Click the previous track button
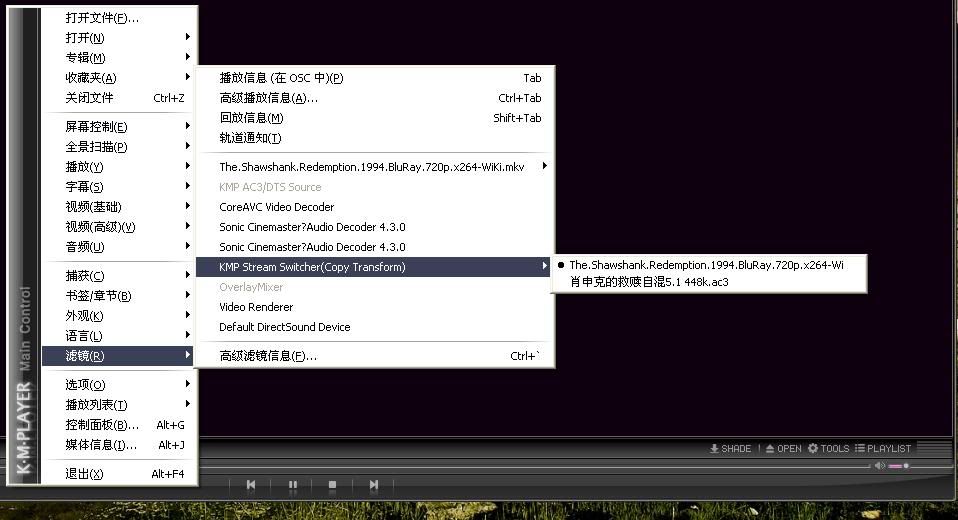The width and height of the screenshot is (958, 520). pos(251,485)
